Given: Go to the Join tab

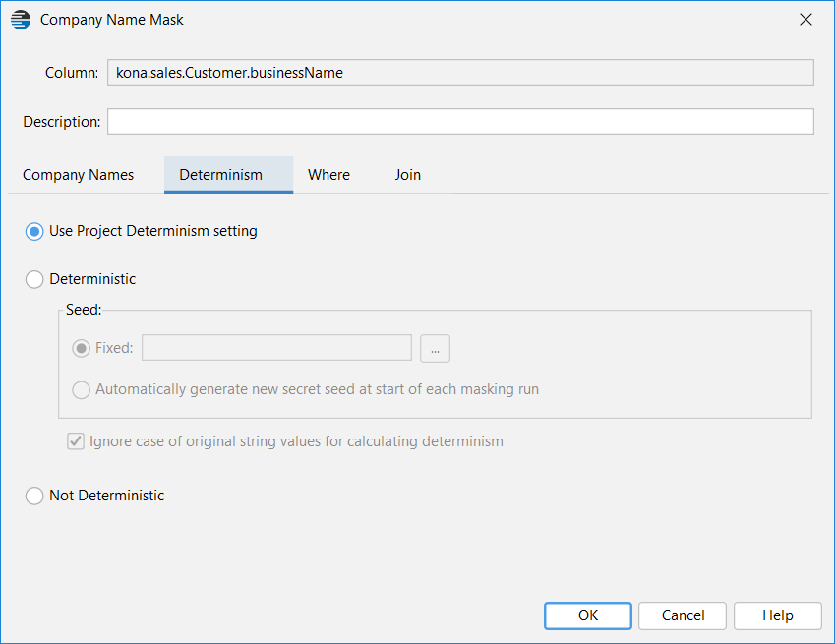Looking at the screenshot, I should (x=408, y=175).
